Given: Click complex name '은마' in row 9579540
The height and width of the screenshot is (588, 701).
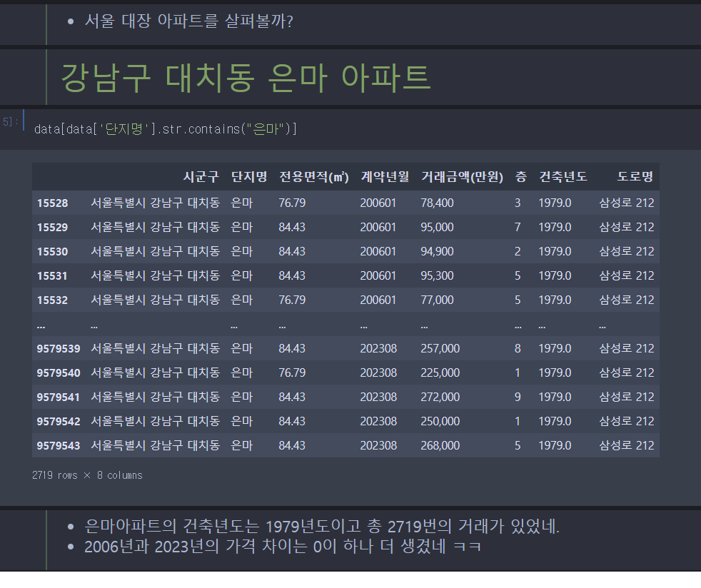Looking at the screenshot, I should tap(242, 372).
